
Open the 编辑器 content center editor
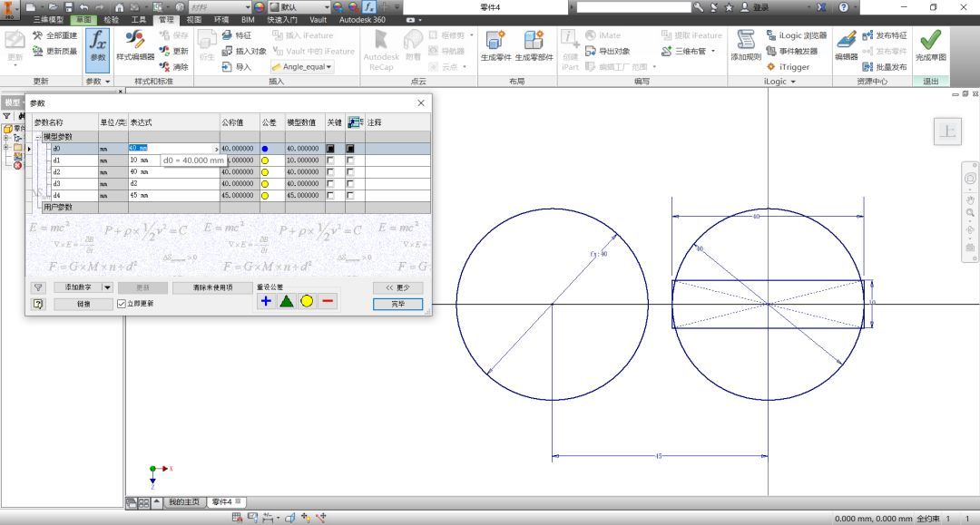pos(847,45)
